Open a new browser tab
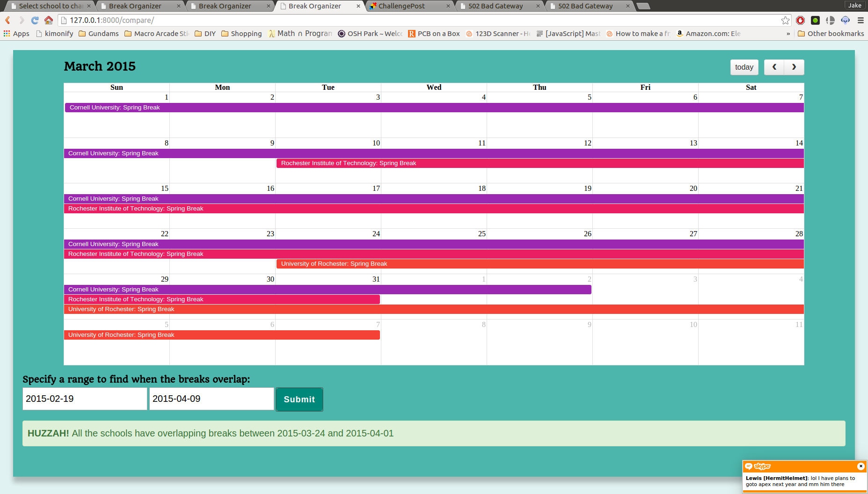 click(x=643, y=6)
